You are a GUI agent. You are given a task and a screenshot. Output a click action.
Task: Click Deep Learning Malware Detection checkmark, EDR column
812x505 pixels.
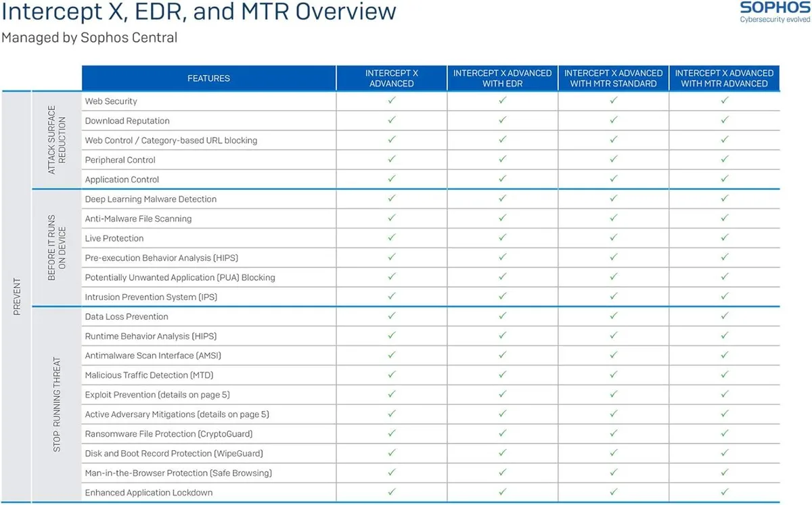click(503, 198)
